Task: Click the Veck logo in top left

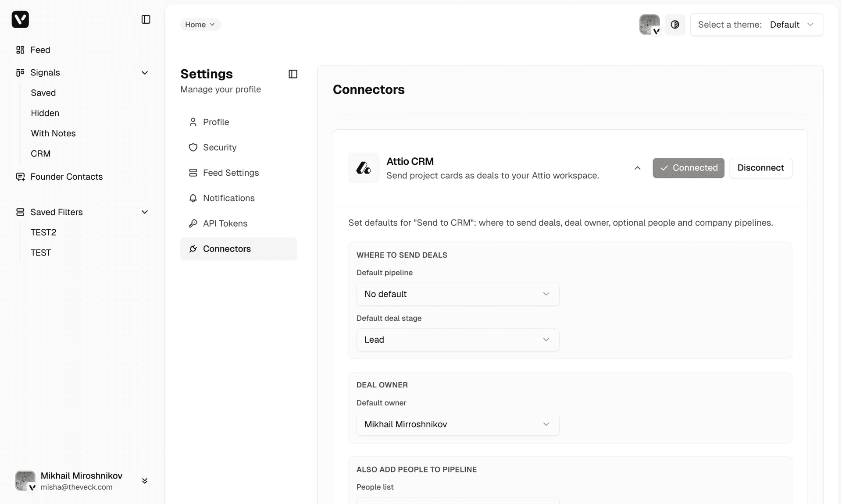Action: click(20, 19)
